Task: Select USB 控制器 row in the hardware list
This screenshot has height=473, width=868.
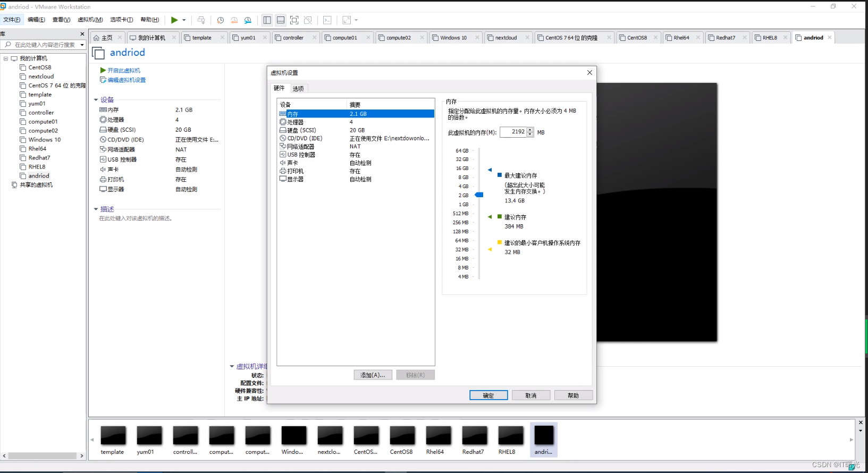Action: 356,155
